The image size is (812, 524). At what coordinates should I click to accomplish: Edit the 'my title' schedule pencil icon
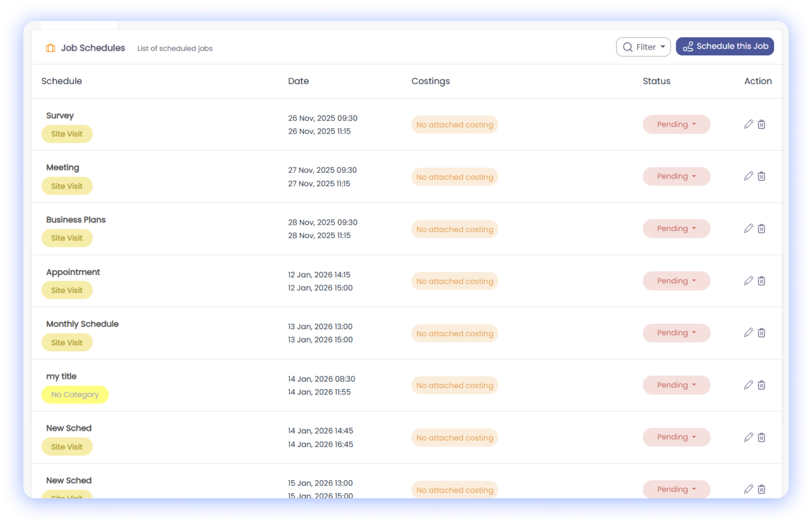pos(748,385)
